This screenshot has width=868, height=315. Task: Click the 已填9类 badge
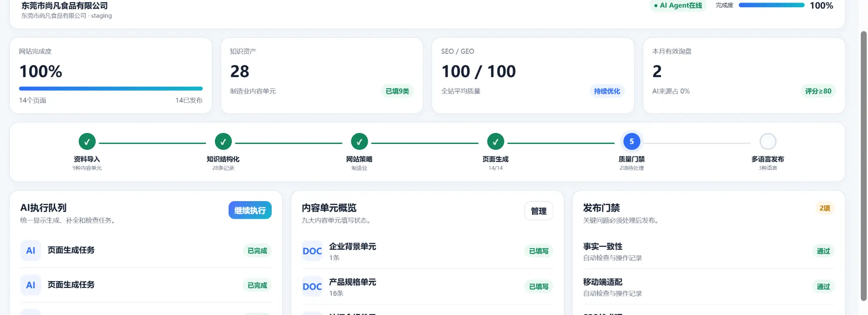[x=397, y=91]
